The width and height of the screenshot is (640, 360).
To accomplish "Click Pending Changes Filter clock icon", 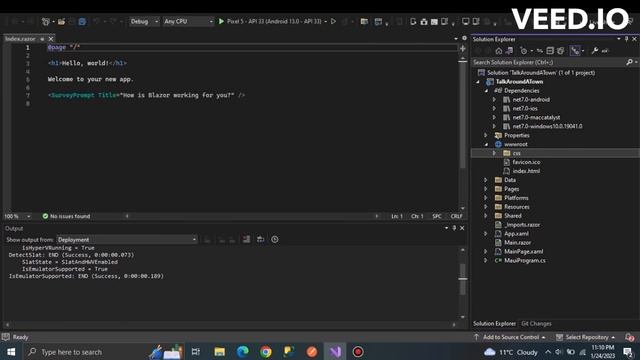I will click(524, 51).
